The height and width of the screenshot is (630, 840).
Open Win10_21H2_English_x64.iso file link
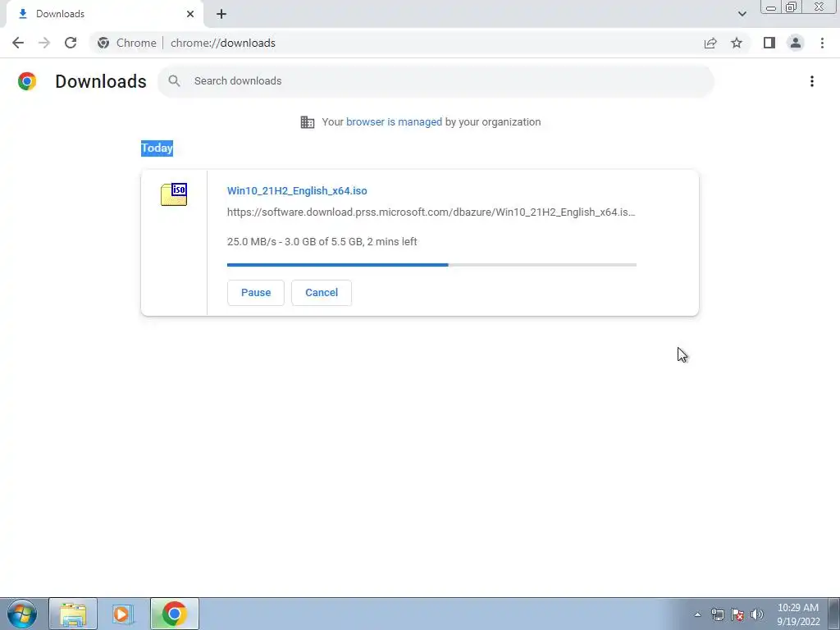297,190
